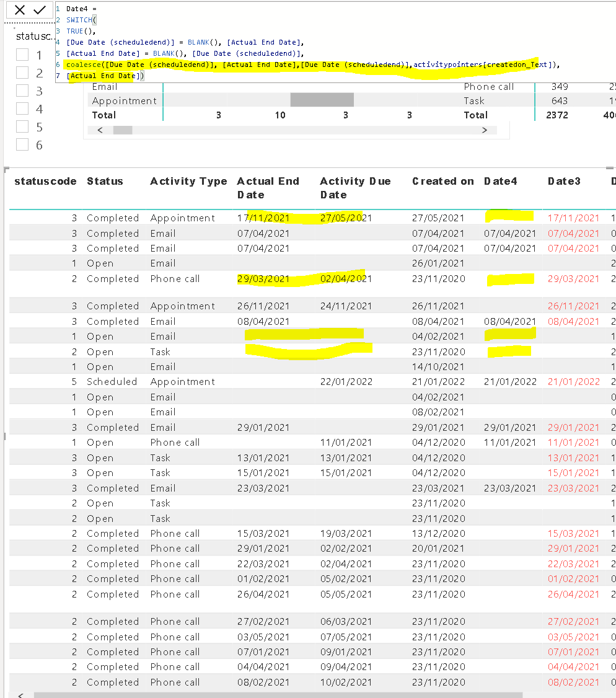
Task: Click the Date4 21/01/2022 cell
Action: coord(510,381)
